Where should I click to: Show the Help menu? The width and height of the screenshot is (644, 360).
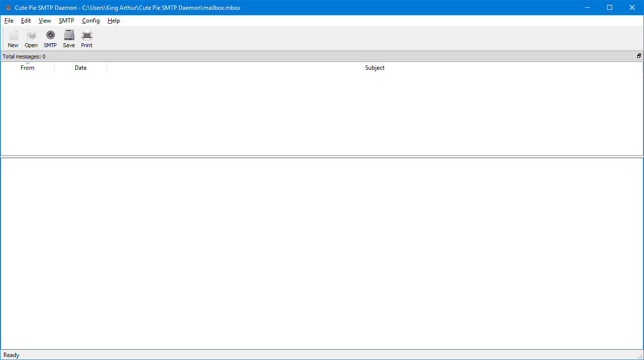[x=114, y=21]
